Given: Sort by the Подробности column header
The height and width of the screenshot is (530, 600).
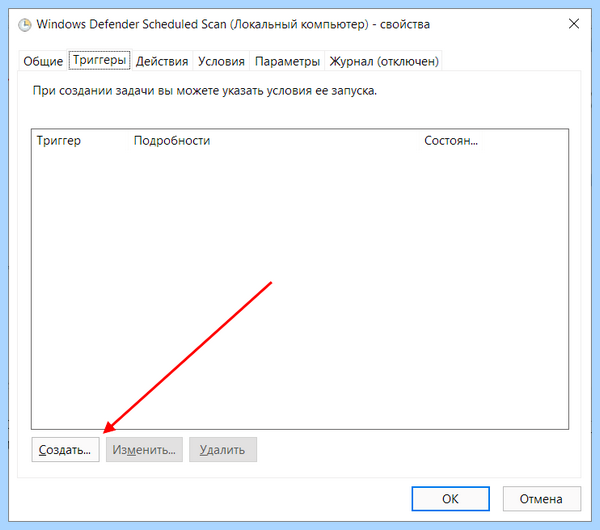Looking at the screenshot, I should pyautogui.click(x=274, y=140).
